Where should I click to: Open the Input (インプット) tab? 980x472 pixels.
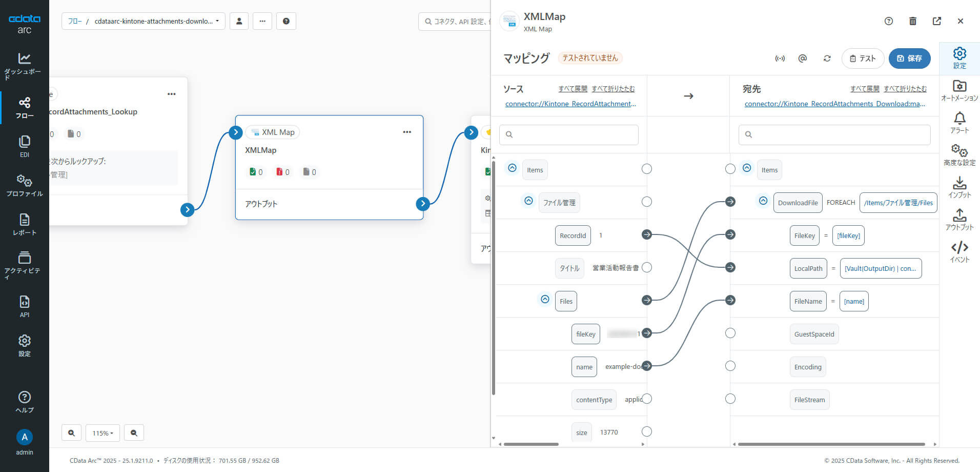tap(959, 188)
